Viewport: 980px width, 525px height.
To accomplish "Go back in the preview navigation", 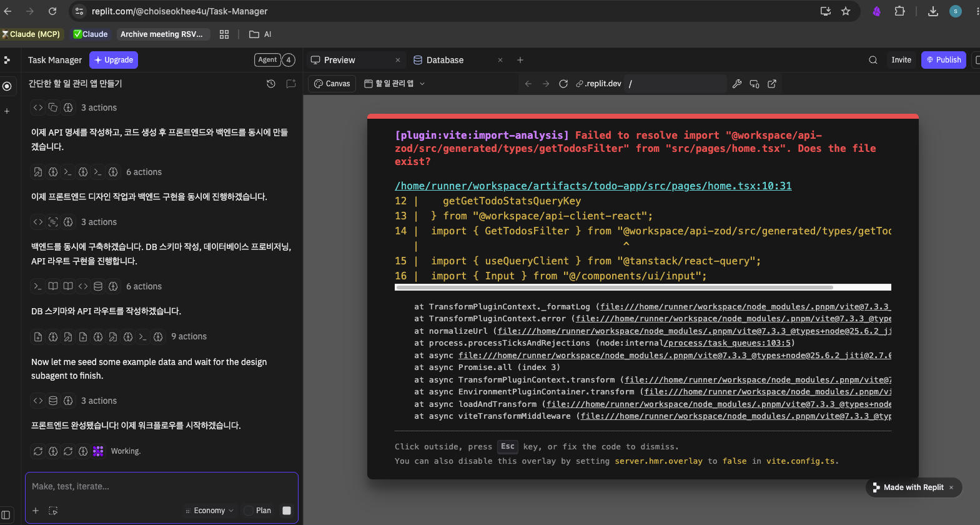I will pyautogui.click(x=528, y=84).
